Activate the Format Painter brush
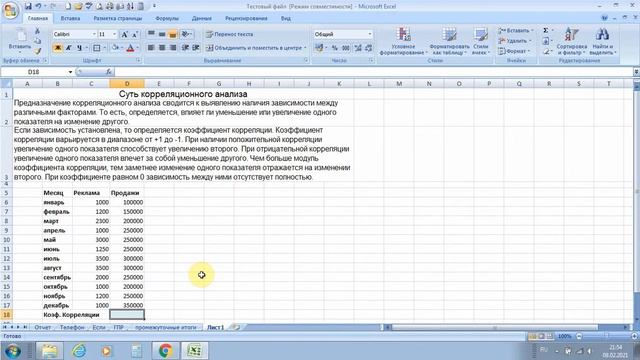 [x=37, y=51]
